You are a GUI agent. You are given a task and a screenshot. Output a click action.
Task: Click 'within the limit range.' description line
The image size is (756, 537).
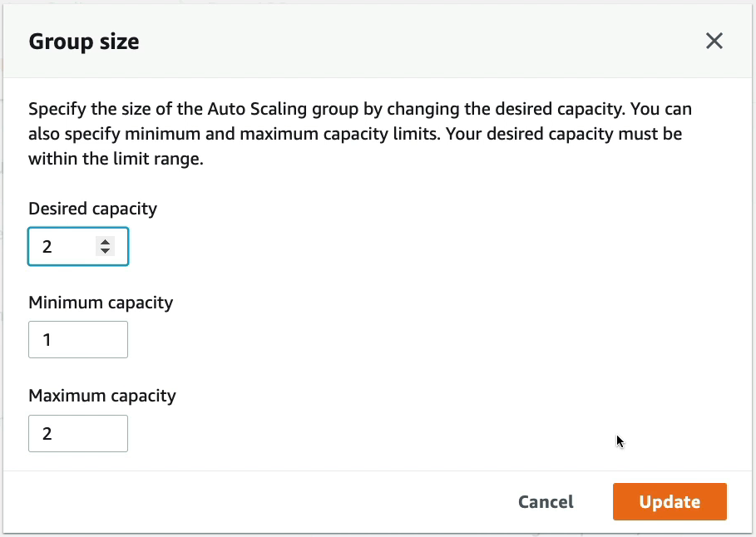point(116,159)
